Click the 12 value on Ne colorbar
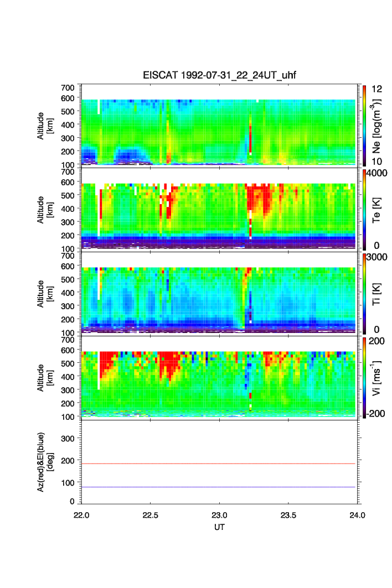392x588 pixels. (376, 89)
